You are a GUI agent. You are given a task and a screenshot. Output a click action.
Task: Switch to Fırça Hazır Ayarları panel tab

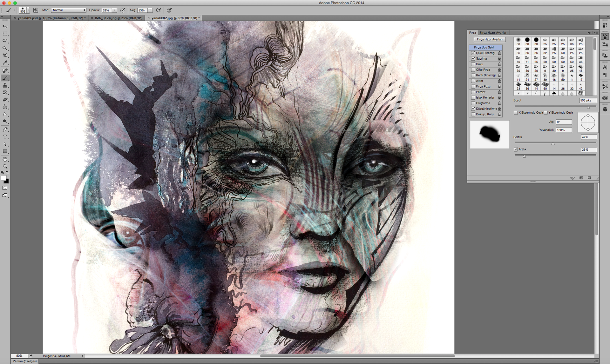(493, 33)
